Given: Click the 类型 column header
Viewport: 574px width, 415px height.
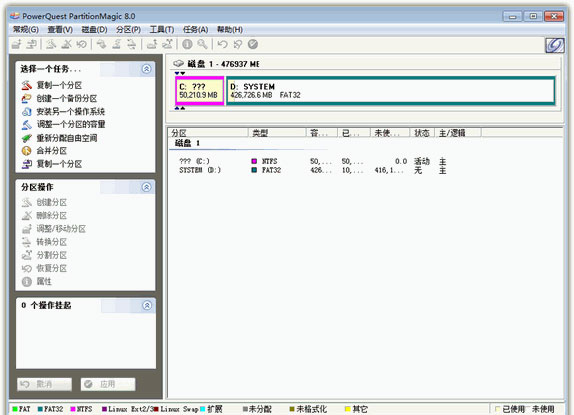Looking at the screenshot, I should click(x=277, y=132).
